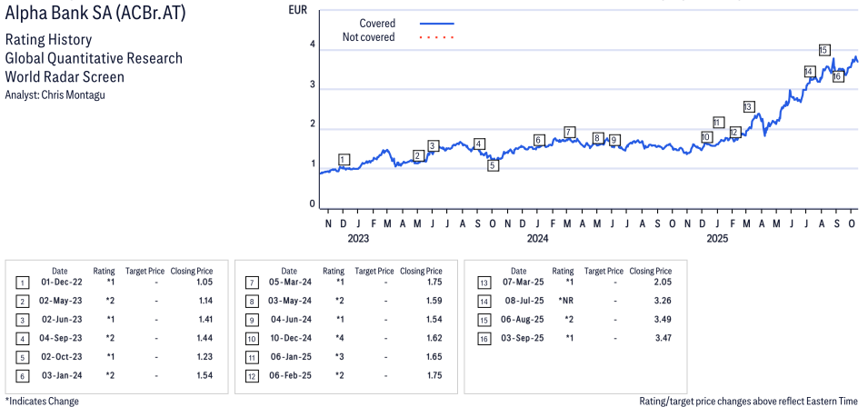Select marker 5 on the price line
Screen dimensions: 868x407
click(493, 165)
